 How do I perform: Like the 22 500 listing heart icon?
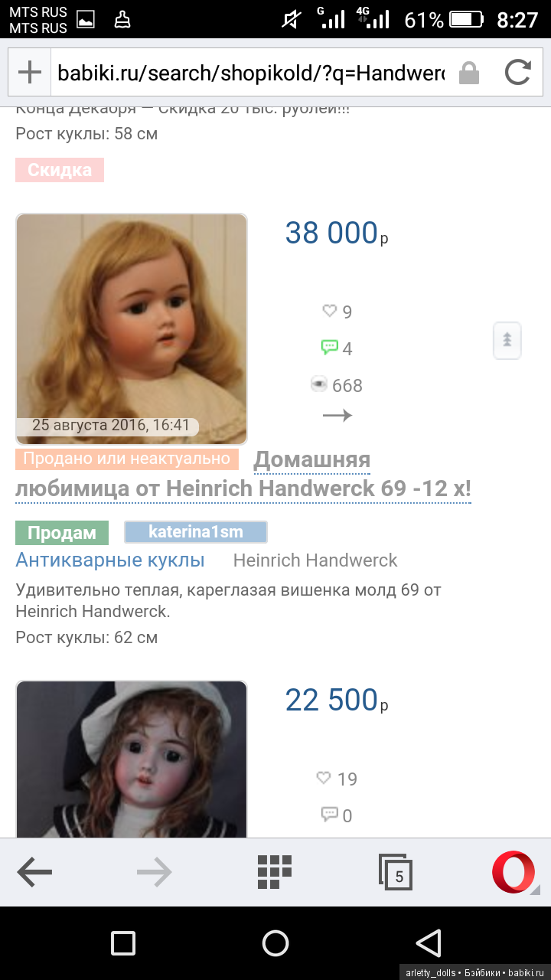[x=324, y=778]
